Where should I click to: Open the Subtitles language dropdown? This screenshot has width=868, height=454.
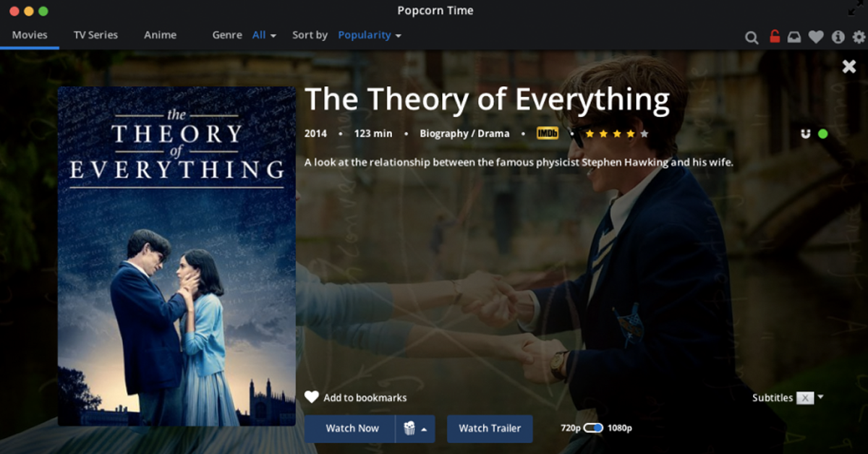pyautogui.click(x=809, y=398)
